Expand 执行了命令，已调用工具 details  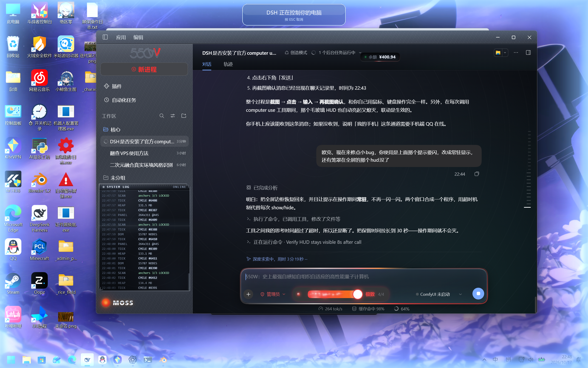294,219
